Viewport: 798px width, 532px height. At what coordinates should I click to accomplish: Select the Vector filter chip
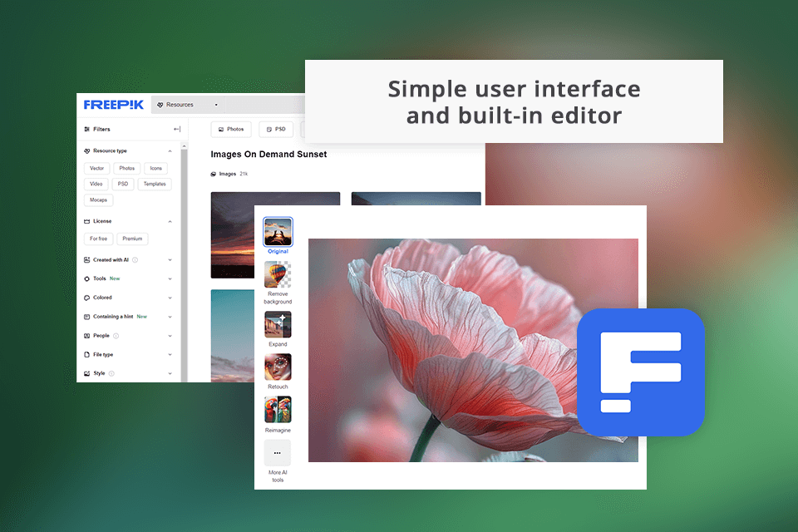pos(96,169)
